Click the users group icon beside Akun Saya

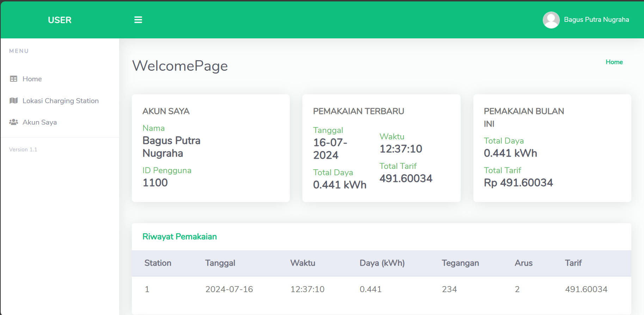(x=14, y=122)
